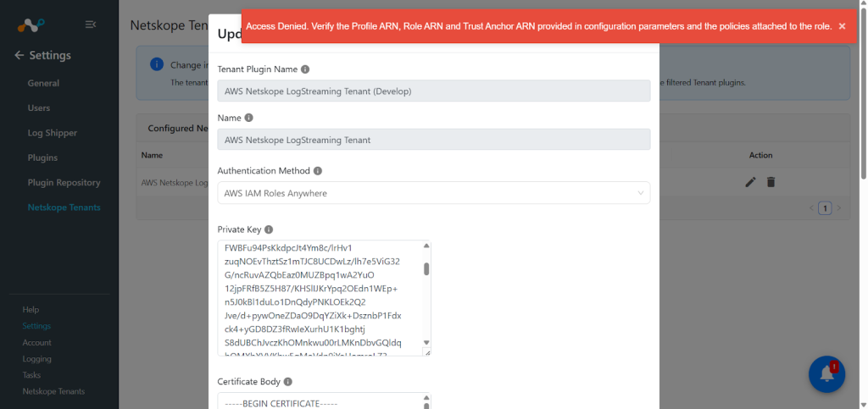Open the Account link
Viewport: 868px width, 409px height.
(37, 343)
